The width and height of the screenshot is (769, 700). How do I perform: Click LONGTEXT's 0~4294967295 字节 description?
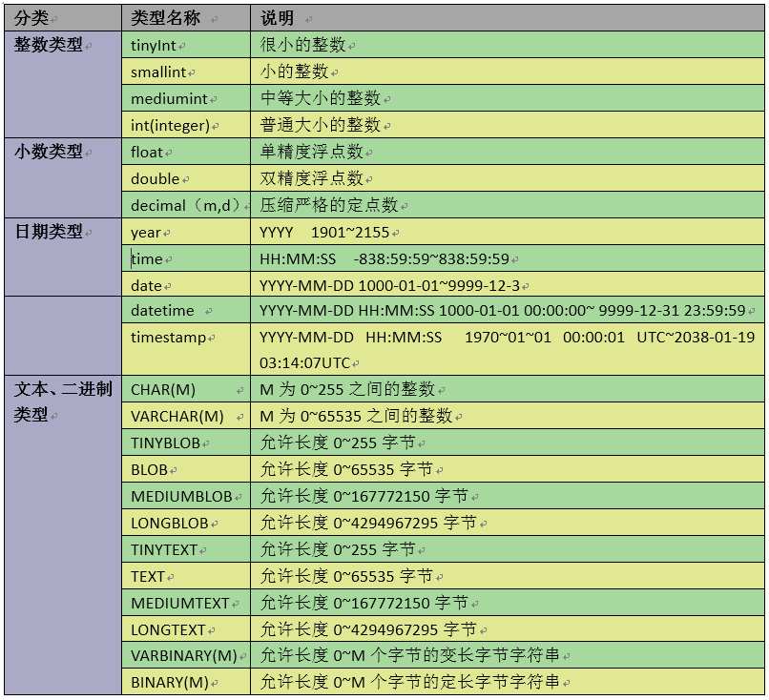point(405,629)
